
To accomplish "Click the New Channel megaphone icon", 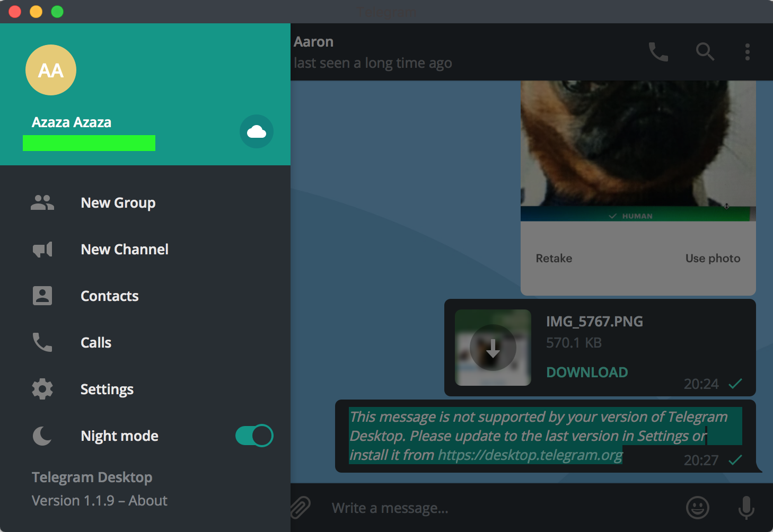I will point(42,249).
